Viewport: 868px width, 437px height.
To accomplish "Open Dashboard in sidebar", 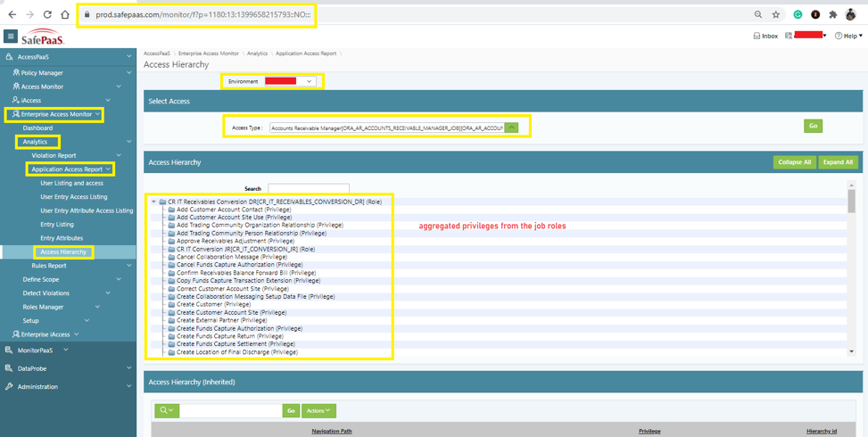I will coord(37,128).
